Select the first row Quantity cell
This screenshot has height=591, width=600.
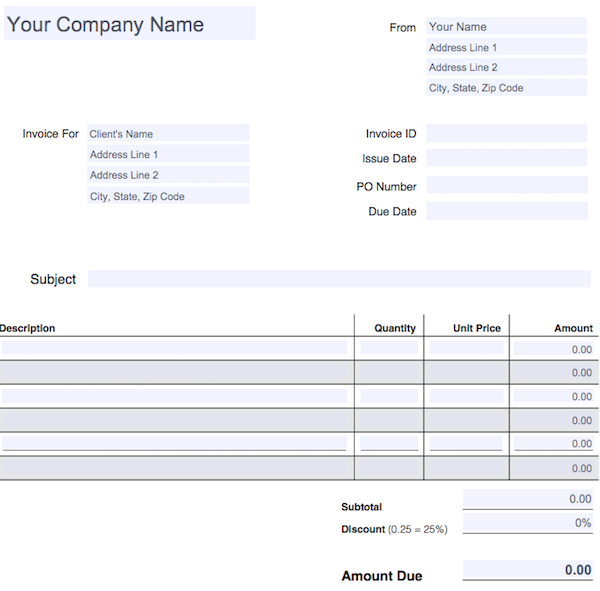pos(389,348)
